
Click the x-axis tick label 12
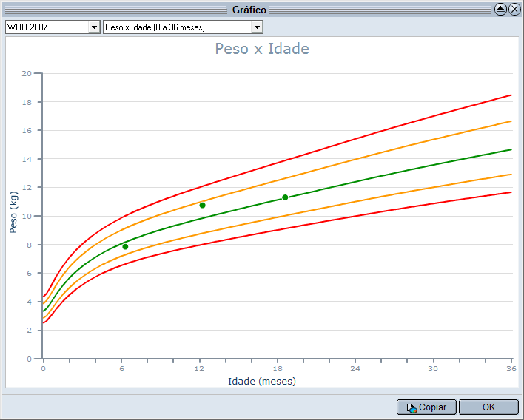pos(200,368)
